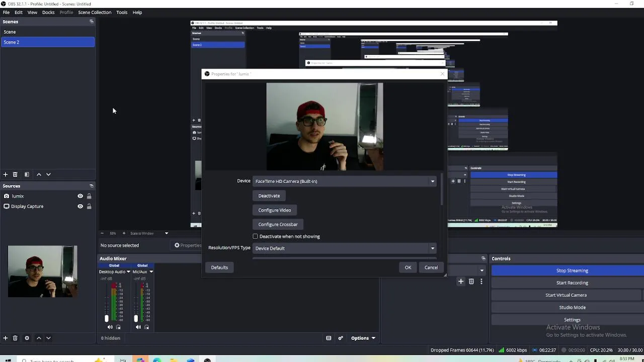Move the source down in the Sources toolbar
This screenshot has width=644, height=362.
(x=48, y=338)
